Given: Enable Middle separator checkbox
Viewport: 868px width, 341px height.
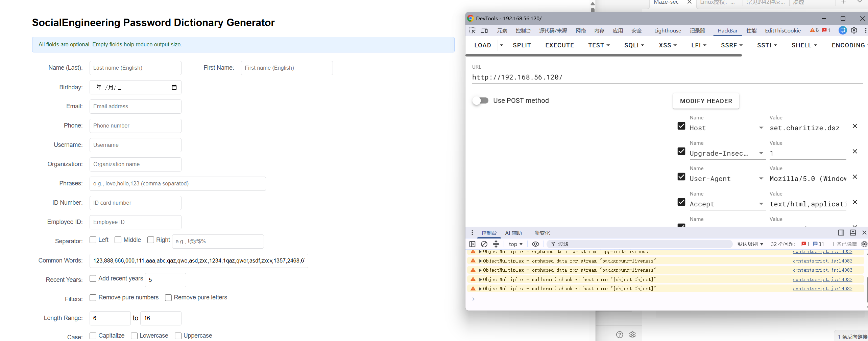Looking at the screenshot, I should (118, 240).
